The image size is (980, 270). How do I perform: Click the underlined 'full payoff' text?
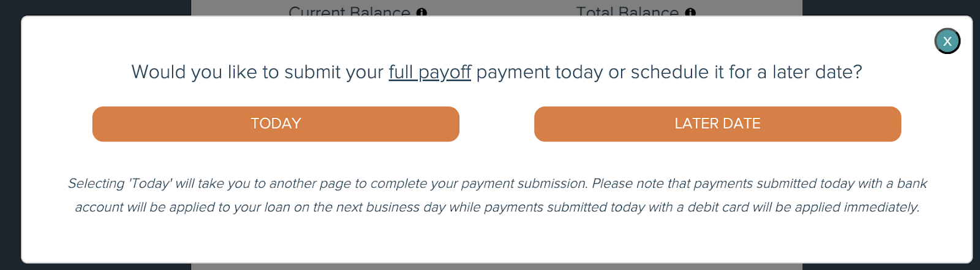[430, 72]
